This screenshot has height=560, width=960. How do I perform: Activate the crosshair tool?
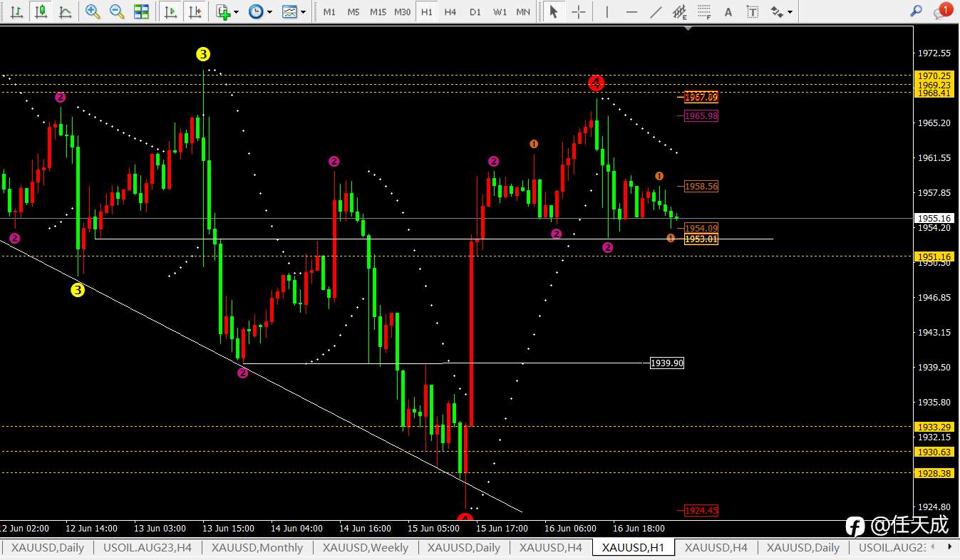pos(579,11)
